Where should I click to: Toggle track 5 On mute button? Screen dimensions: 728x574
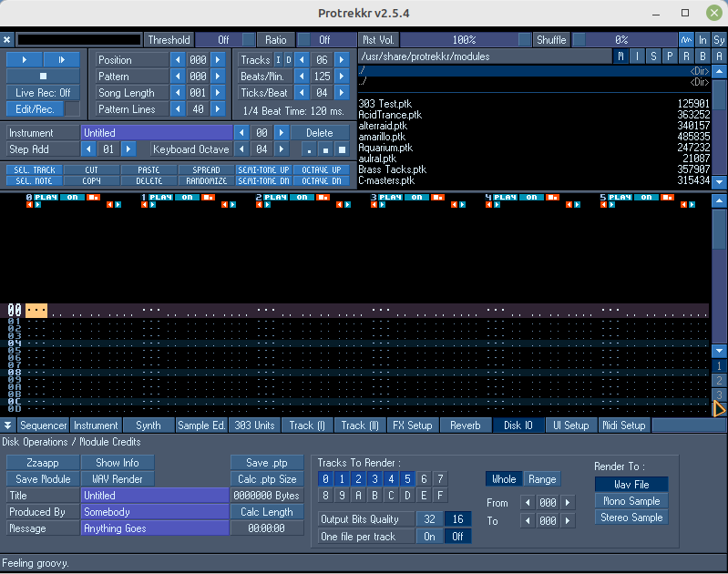(x=646, y=198)
